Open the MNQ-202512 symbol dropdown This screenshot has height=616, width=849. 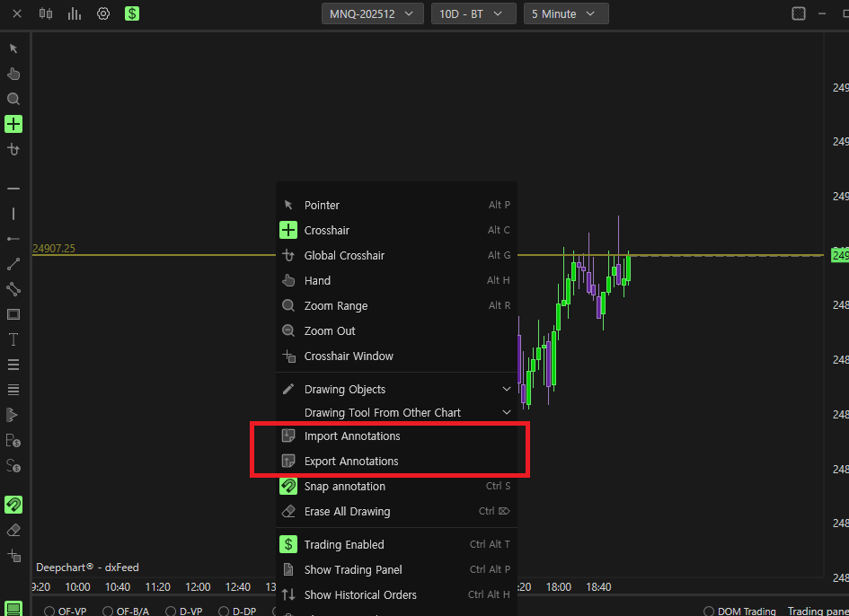(x=372, y=14)
